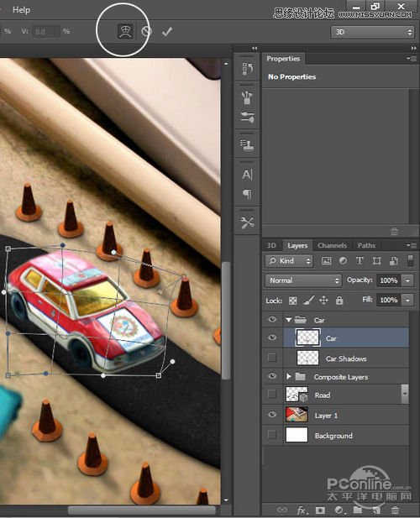Screen dimensions: 420x518
Task: Click the lock transparent pixels icon
Action: pyautogui.click(x=293, y=301)
